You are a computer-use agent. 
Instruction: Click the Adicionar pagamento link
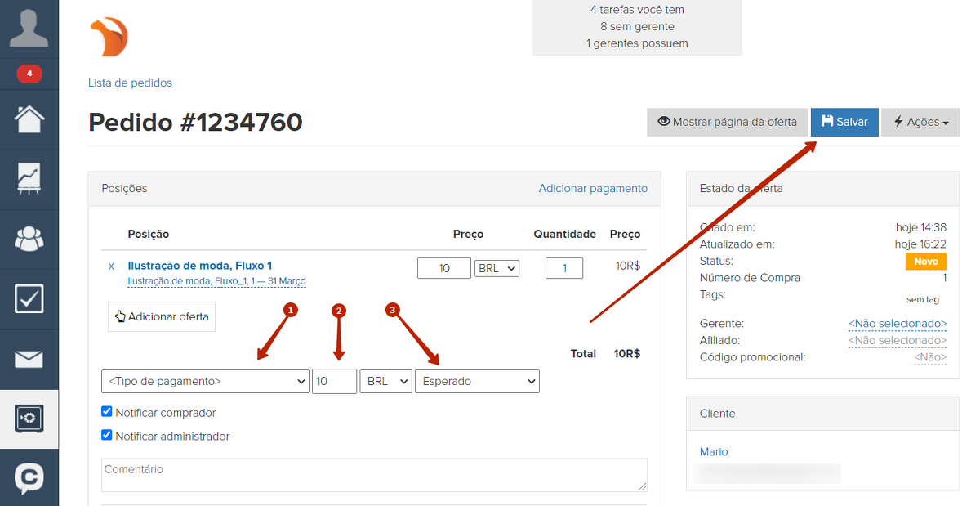(593, 188)
